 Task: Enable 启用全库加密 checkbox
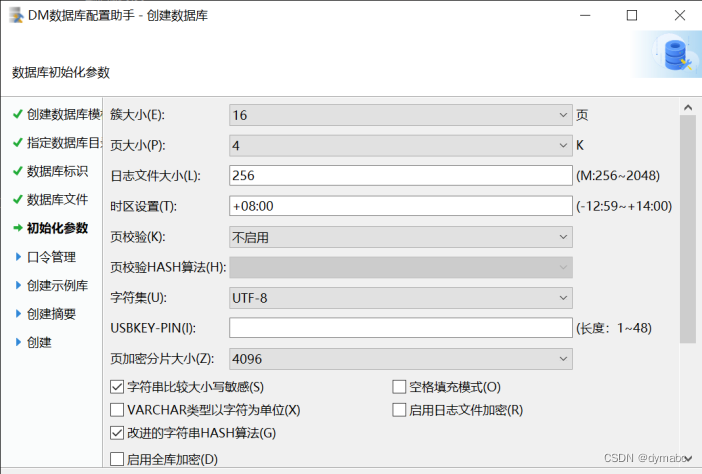[x=117, y=459]
